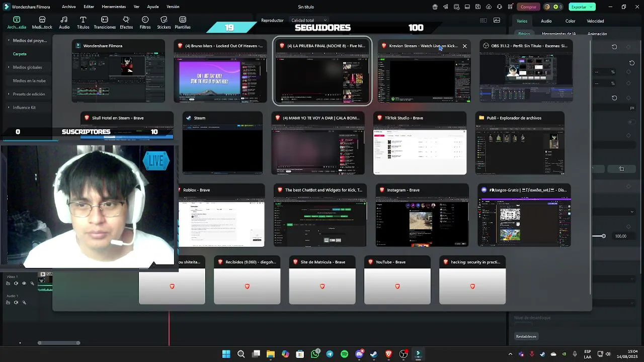Open the Archivo multimedia tool tab
The height and width of the screenshot is (362, 644).
coord(17,23)
